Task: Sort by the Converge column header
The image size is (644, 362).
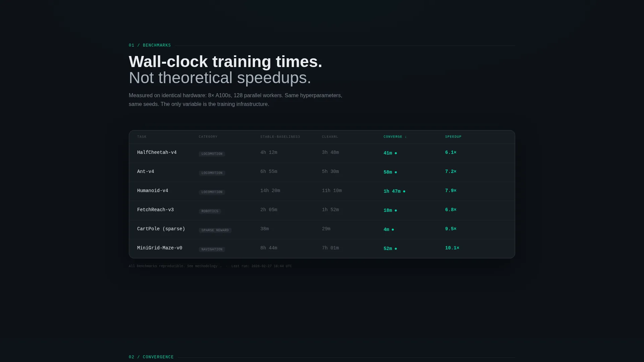Action: click(395, 137)
